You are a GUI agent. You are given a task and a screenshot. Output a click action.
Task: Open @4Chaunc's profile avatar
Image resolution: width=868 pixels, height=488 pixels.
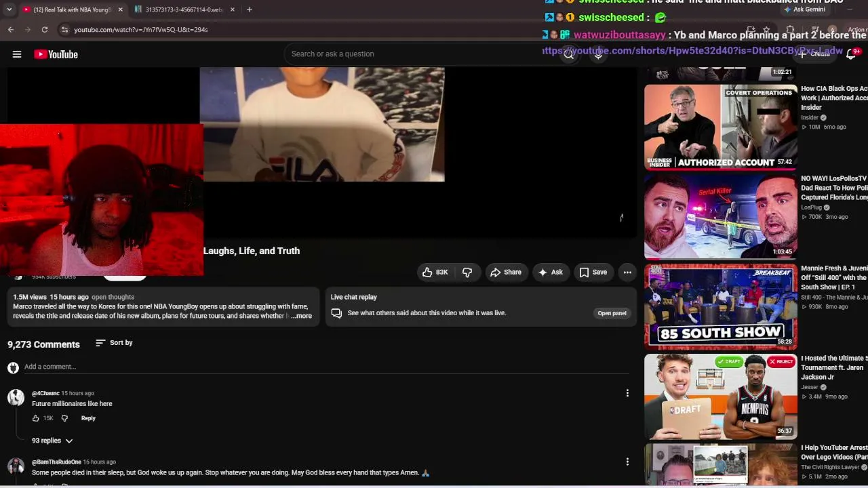coord(16,397)
